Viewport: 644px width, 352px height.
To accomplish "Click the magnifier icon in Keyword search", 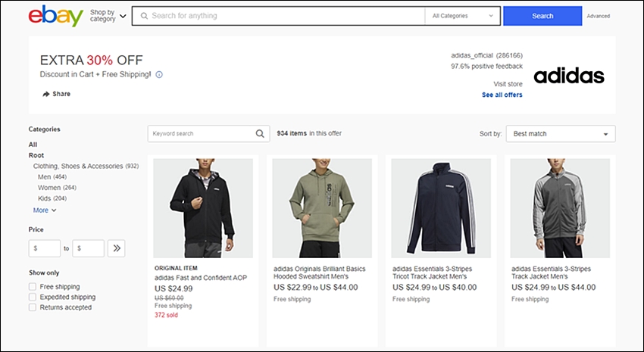I will point(260,134).
